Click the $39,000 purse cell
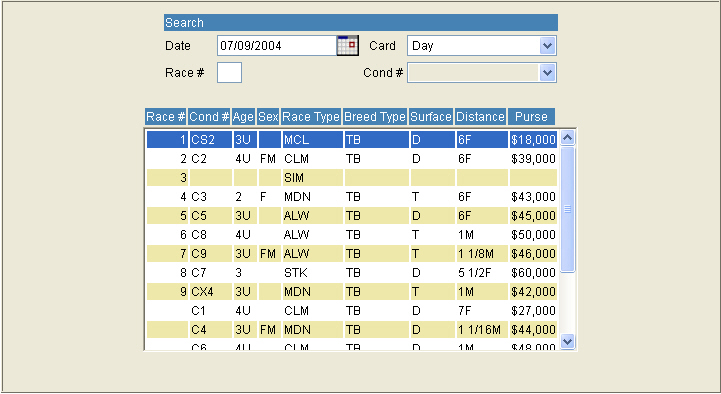The image size is (721, 394). pyautogui.click(x=533, y=159)
